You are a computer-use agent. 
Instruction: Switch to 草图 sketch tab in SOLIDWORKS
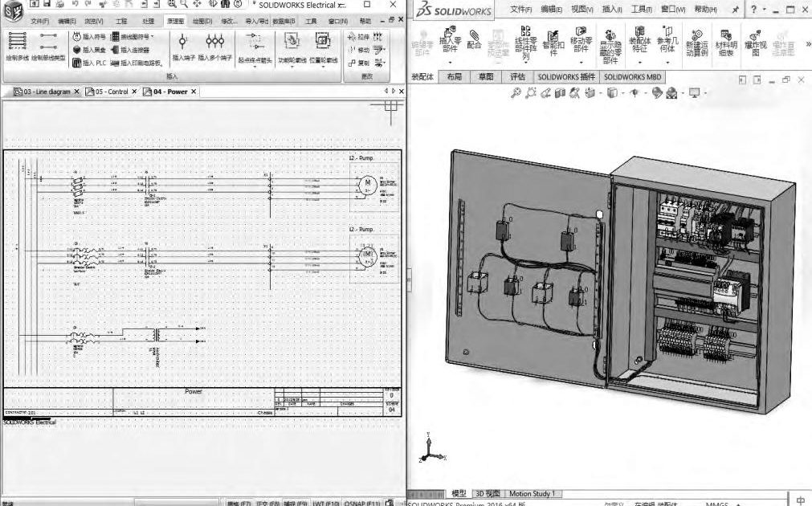point(486,76)
